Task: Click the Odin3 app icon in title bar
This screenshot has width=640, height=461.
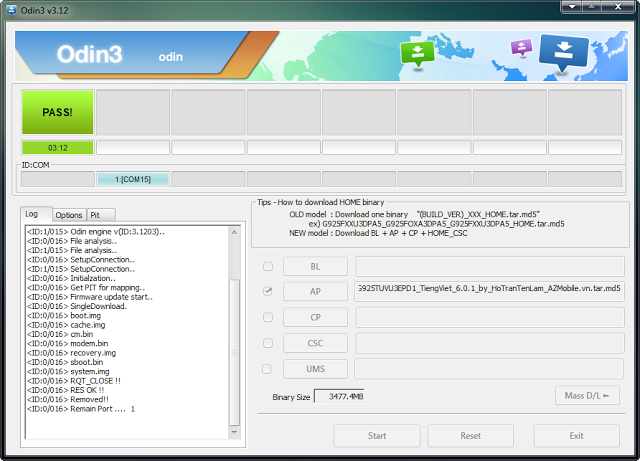Action: (11, 9)
